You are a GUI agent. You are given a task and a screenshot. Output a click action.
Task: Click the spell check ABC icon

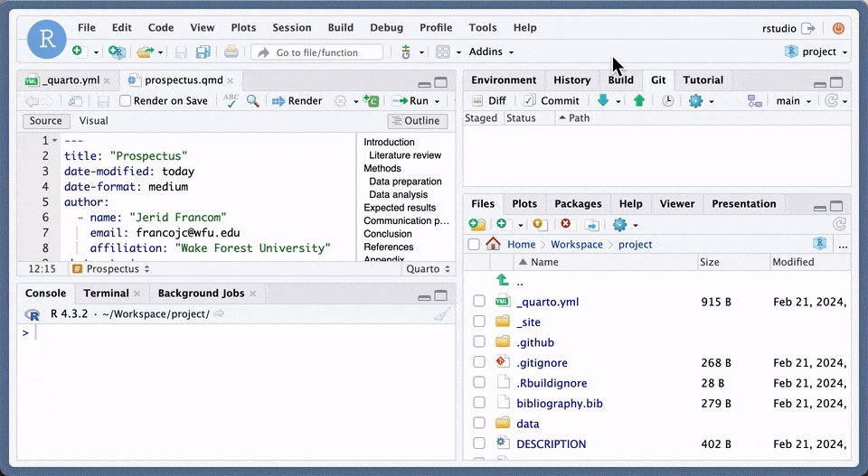231,101
